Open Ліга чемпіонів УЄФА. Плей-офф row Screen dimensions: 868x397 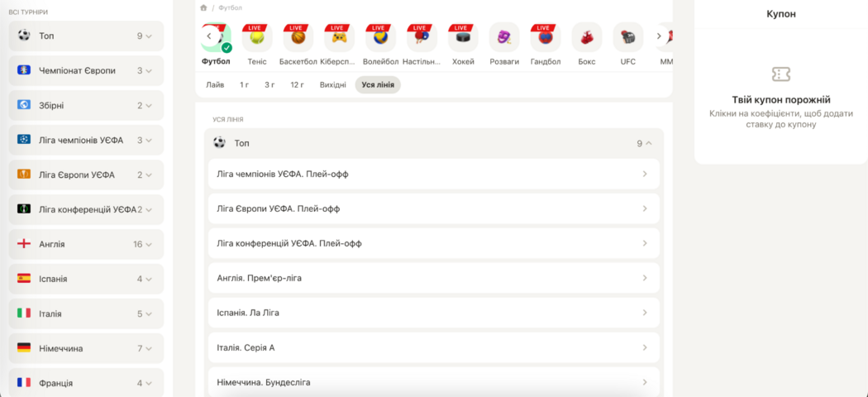[x=433, y=174]
